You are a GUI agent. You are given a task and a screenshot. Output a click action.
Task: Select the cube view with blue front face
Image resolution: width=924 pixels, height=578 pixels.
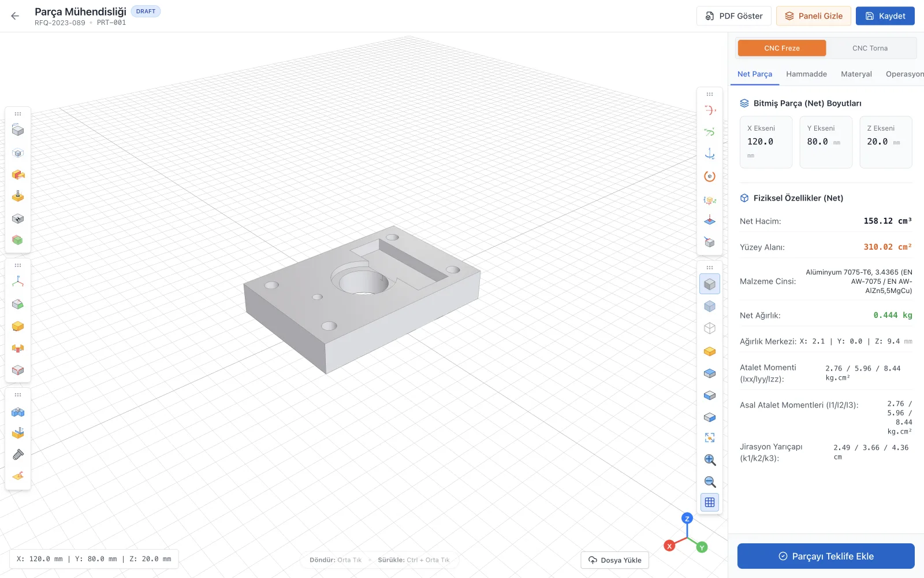point(710,395)
